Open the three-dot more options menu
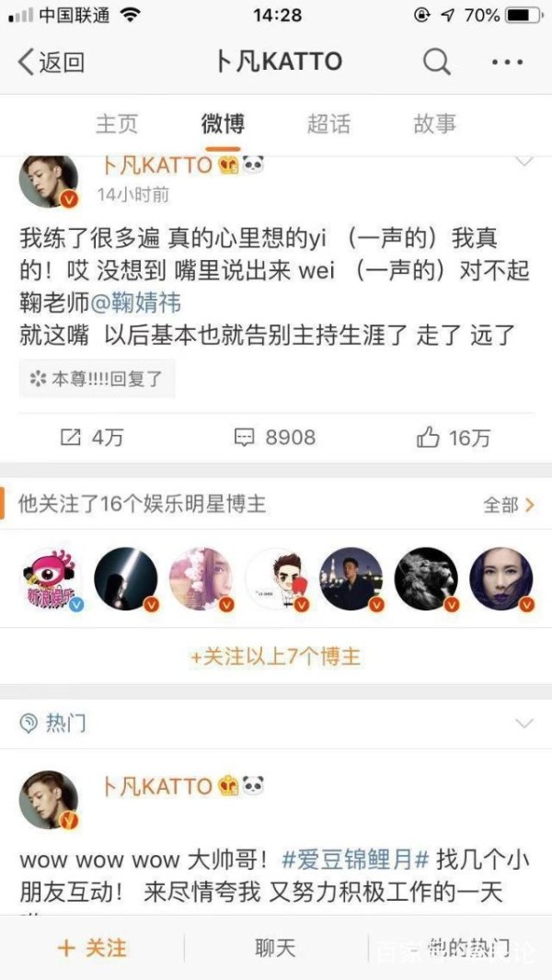The image size is (552, 980). pos(507,62)
